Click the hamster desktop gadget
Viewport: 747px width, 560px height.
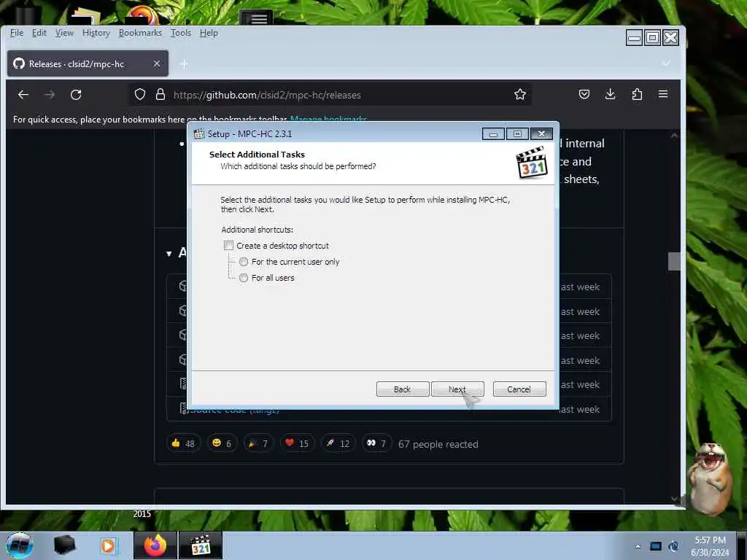point(711,480)
